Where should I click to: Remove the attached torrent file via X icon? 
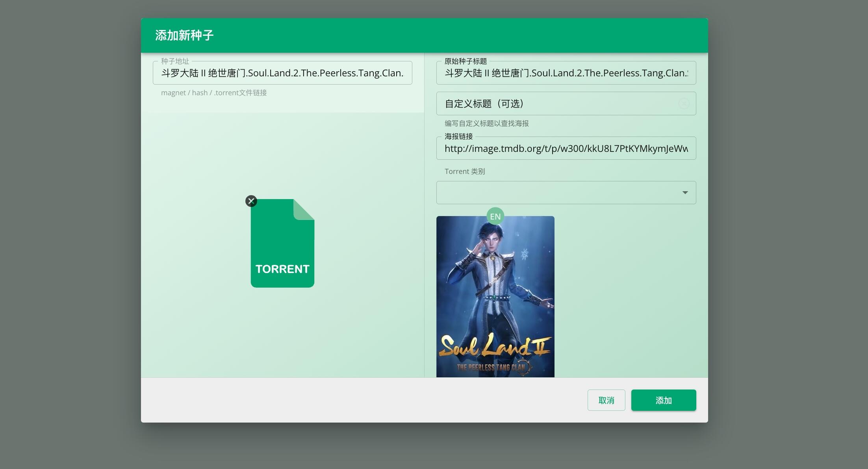click(x=251, y=201)
